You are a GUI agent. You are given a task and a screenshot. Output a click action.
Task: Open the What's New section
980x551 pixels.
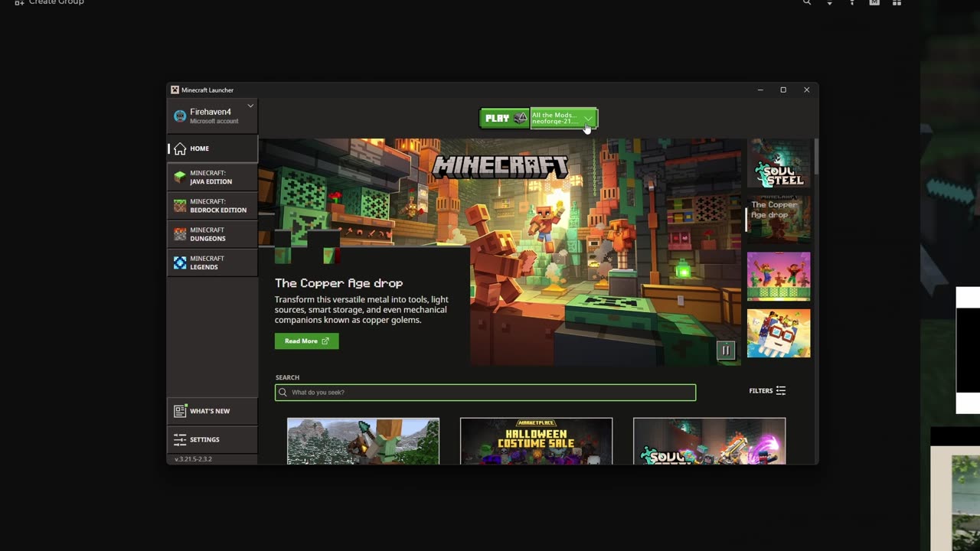pos(213,411)
